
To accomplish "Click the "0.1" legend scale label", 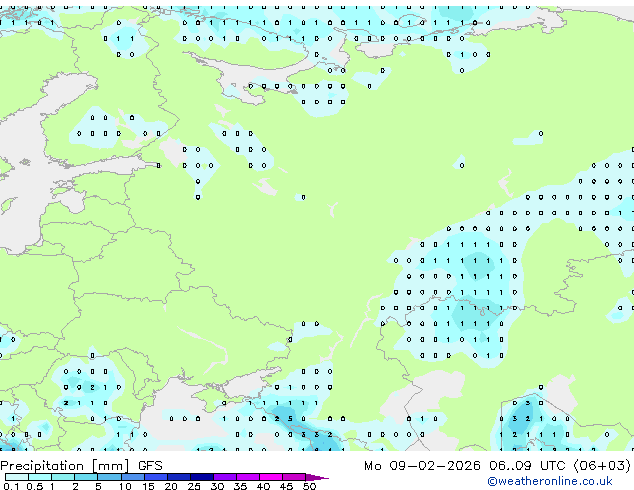I will point(11,486).
